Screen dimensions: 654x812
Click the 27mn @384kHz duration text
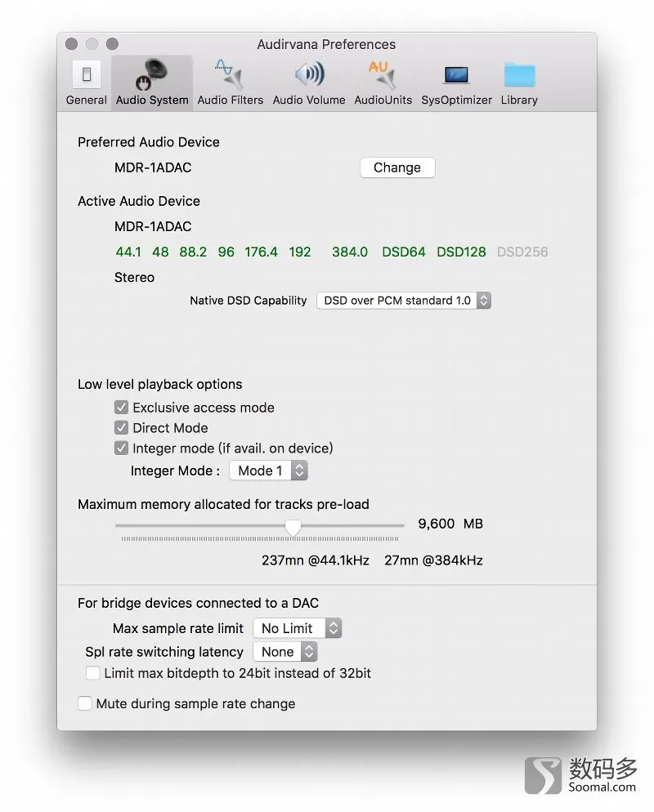coord(433,560)
